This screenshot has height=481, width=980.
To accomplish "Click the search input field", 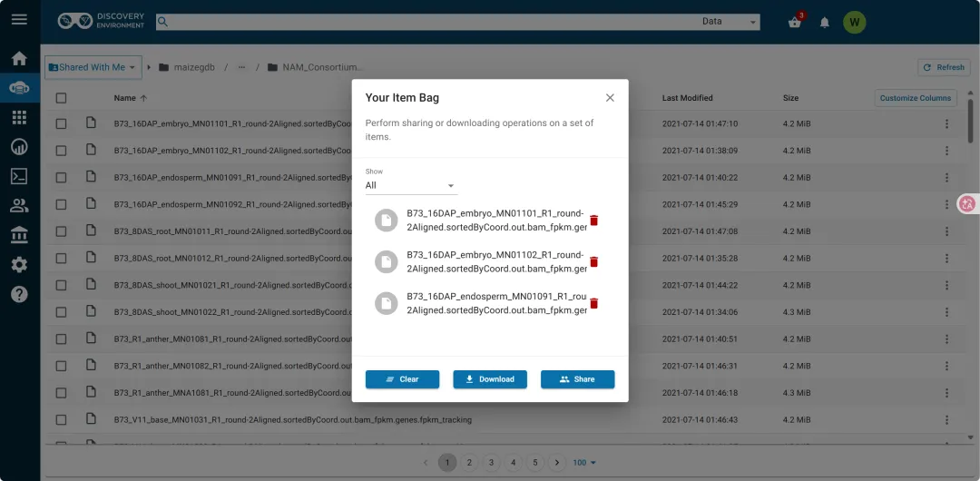I will (x=426, y=22).
